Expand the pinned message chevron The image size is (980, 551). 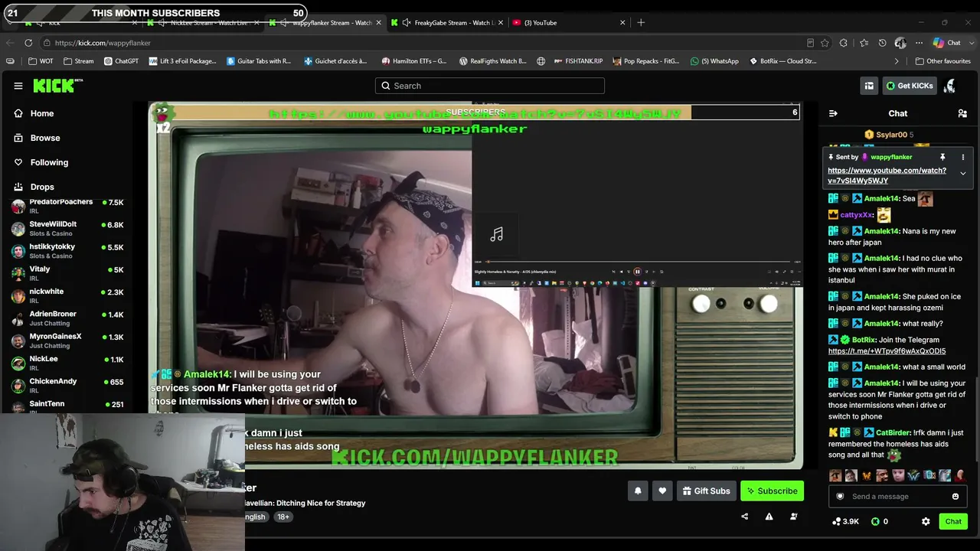tap(963, 174)
